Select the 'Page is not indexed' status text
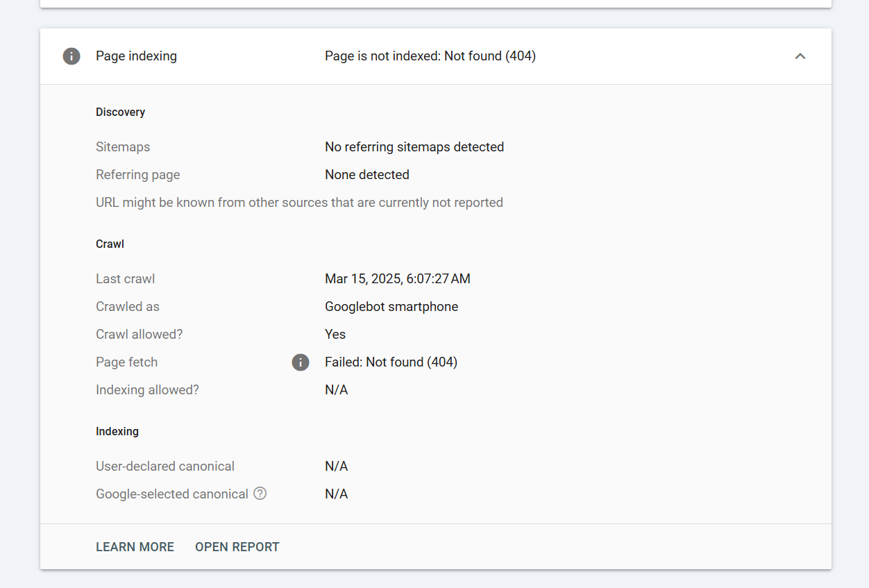Screen dimensions: 869x588 tap(430, 56)
